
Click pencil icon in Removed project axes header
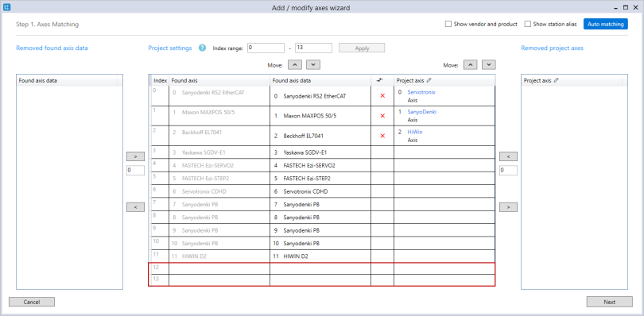pyautogui.click(x=556, y=80)
